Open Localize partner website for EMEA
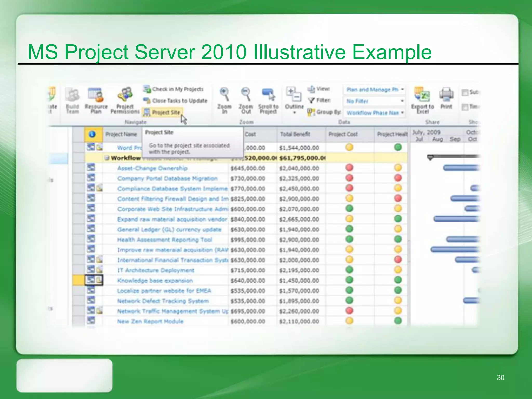Image resolution: width=532 pixels, height=399 pixels. click(164, 291)
